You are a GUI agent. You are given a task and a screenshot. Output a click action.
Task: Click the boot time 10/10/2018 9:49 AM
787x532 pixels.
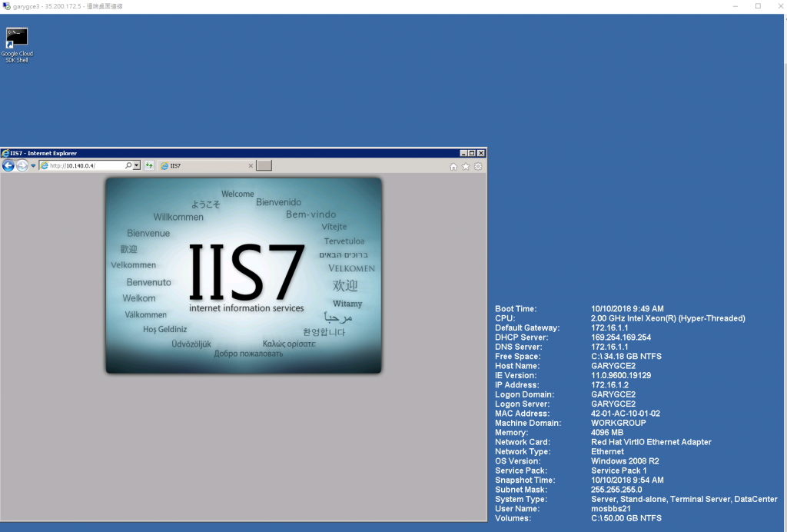click(627, 308)
